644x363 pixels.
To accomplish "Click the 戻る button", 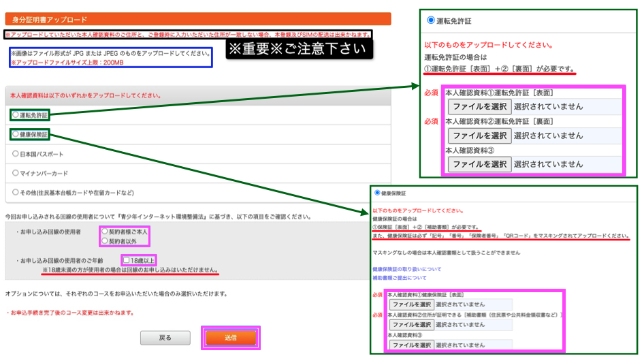I will click(165, 338).
